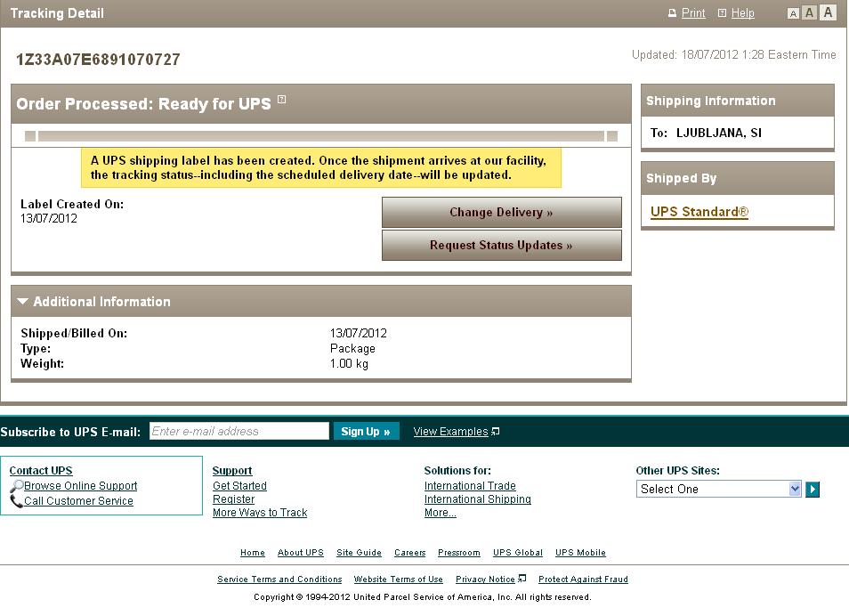Open About UPS in footer navigation
Image resolution: width=849 pixels, height=616 pixels.
(x=301, y=552)
